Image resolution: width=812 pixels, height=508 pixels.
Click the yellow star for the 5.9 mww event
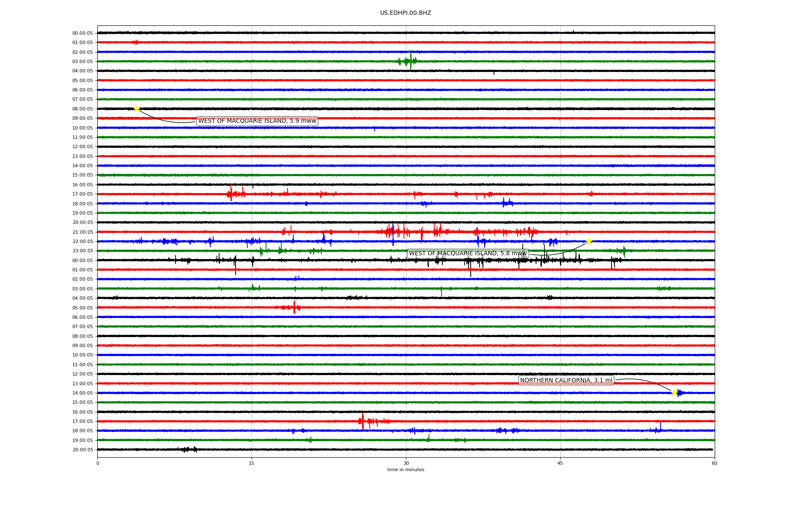coord(137,109)
